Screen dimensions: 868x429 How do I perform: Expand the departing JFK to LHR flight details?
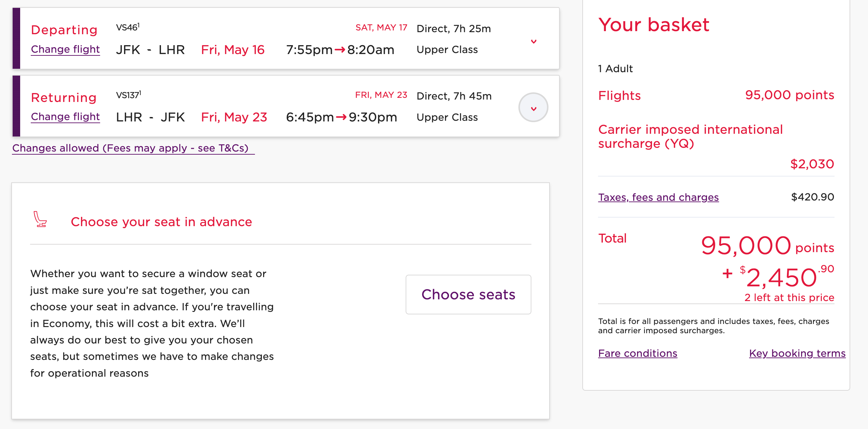click(533, 41)
